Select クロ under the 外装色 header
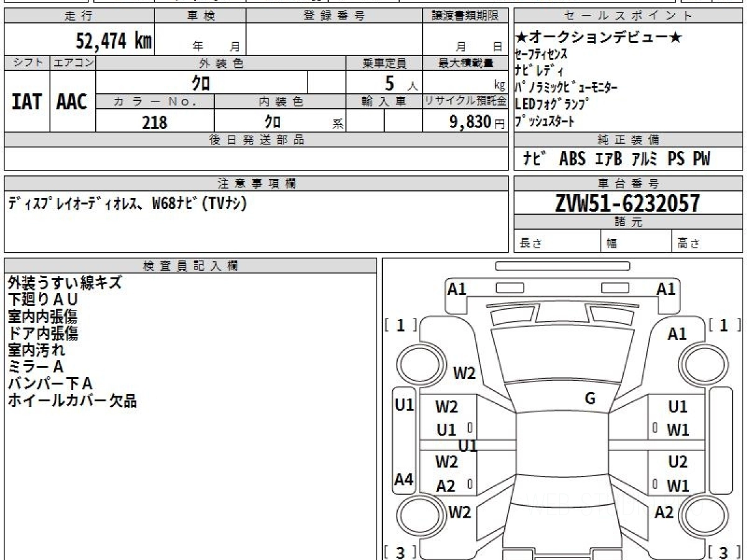Viewport: 747px width, 560px height. (201, 82)
